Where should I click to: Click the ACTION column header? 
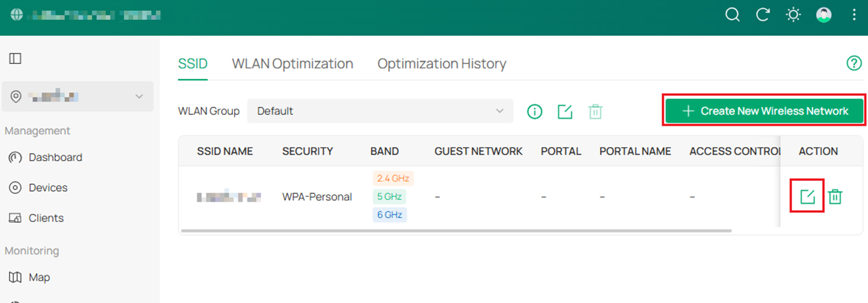pyautogui.click(x=818, y=151)
